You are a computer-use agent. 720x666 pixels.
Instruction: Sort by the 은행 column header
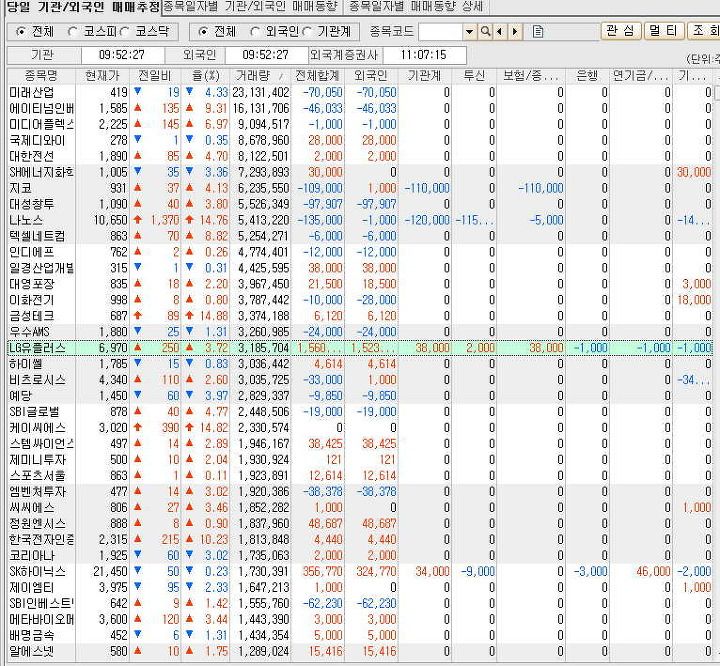pos(588,76)
